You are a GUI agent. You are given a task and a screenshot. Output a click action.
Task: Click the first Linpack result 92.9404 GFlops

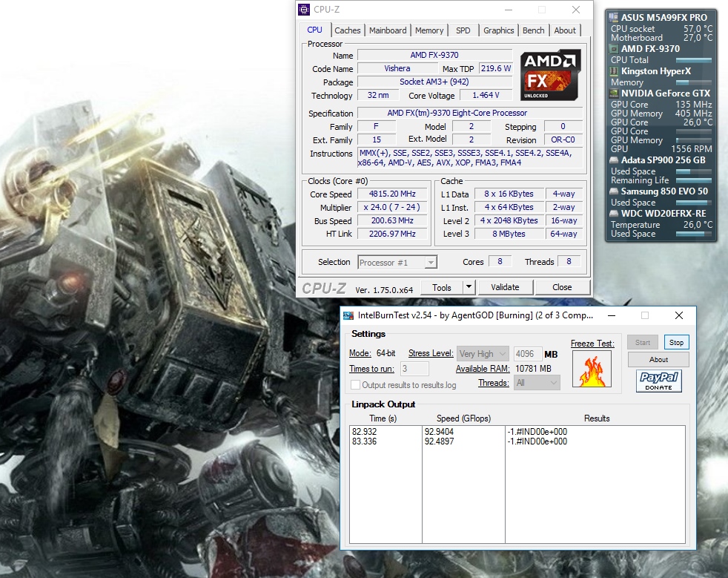[x=439, y=432]
